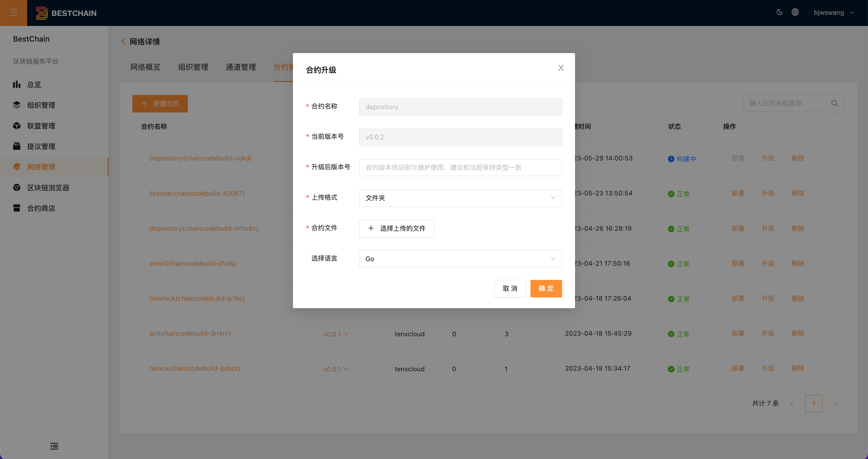Click the 新建合约 button
Screen dimensions: 868x459
point(160,103)
